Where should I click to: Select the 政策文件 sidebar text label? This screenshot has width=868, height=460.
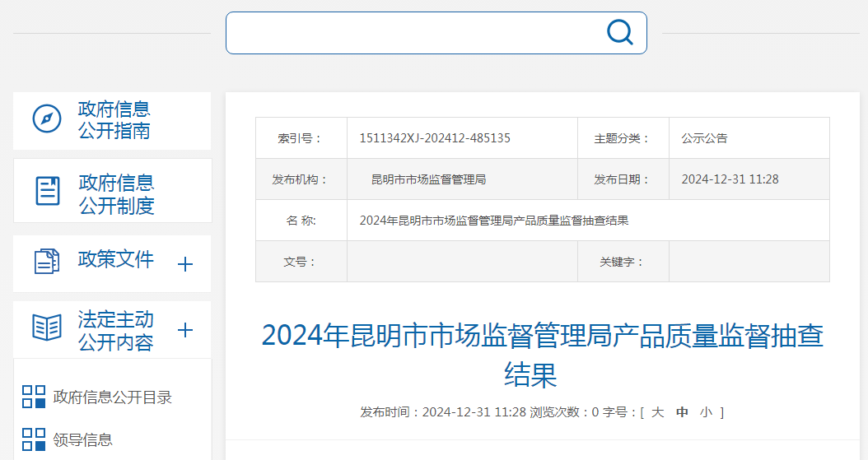tap(116, 260)
